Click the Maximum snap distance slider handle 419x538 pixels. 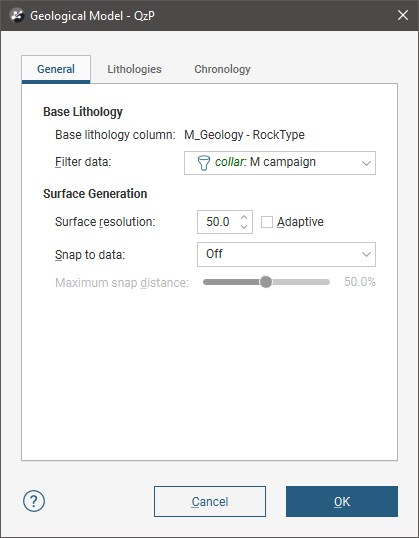266,282
